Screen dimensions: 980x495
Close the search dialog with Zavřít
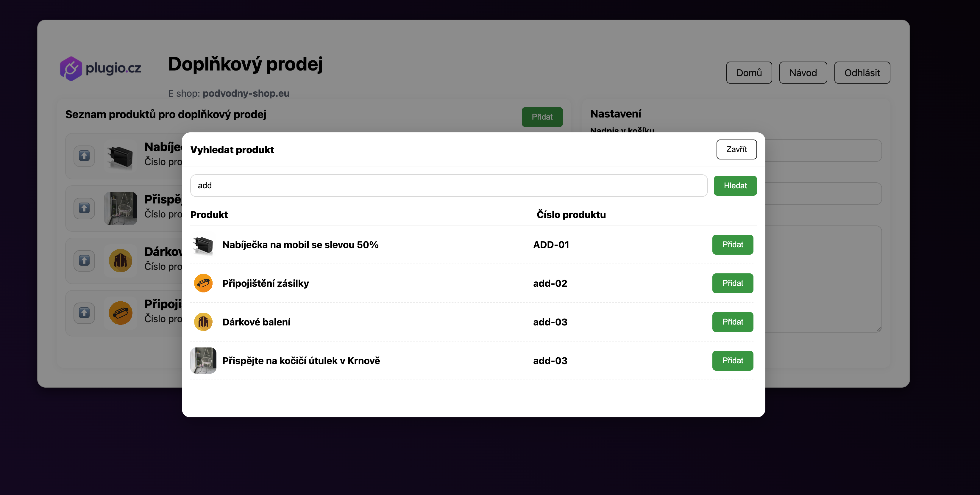(736, 149)
